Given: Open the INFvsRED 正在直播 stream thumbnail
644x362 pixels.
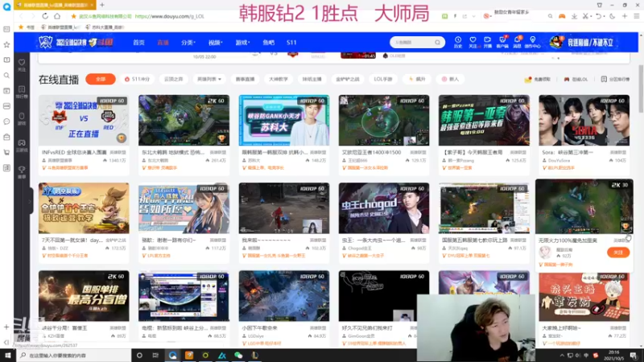Looking at the screenshot, I should 84,120.
